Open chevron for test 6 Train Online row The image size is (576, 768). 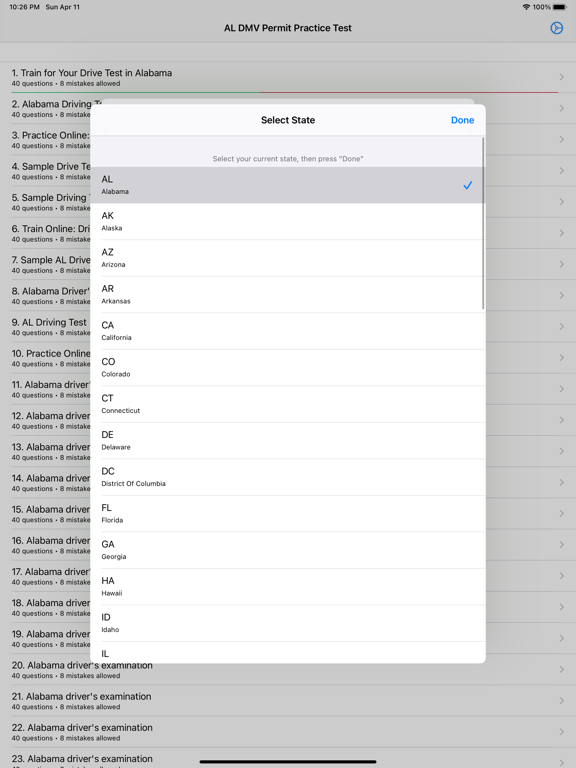(x=562, y=233)
